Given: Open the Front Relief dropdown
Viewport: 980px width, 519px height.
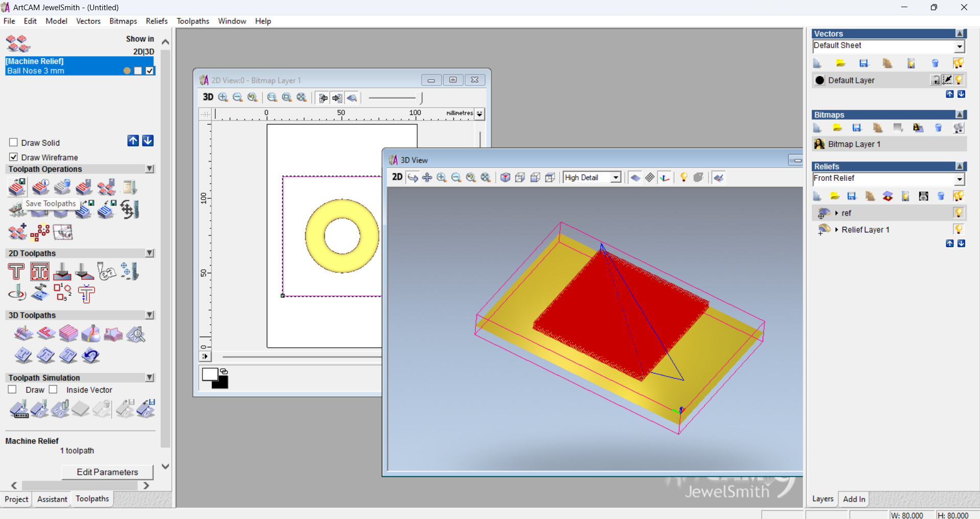Looking at the screenshot, I should point(960,179).
